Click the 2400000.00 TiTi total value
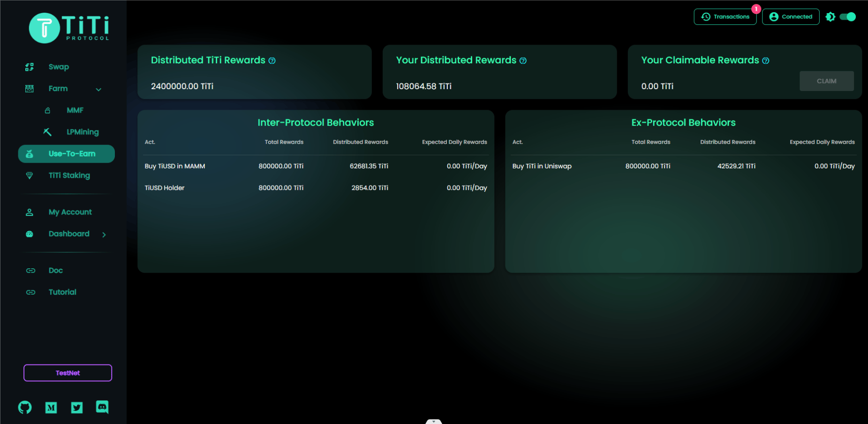 (182, 86)
